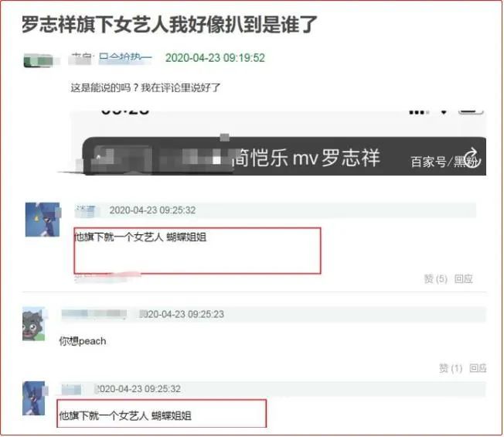
Task: Like the 你想peach comment showing 赞 (1)
Action: [x=451, y=368]
